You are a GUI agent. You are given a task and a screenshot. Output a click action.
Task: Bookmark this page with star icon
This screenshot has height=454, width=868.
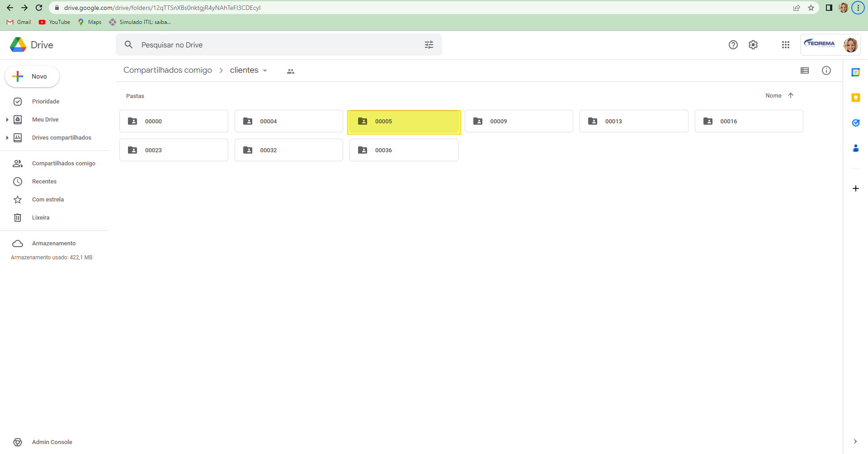click(811, 8)
